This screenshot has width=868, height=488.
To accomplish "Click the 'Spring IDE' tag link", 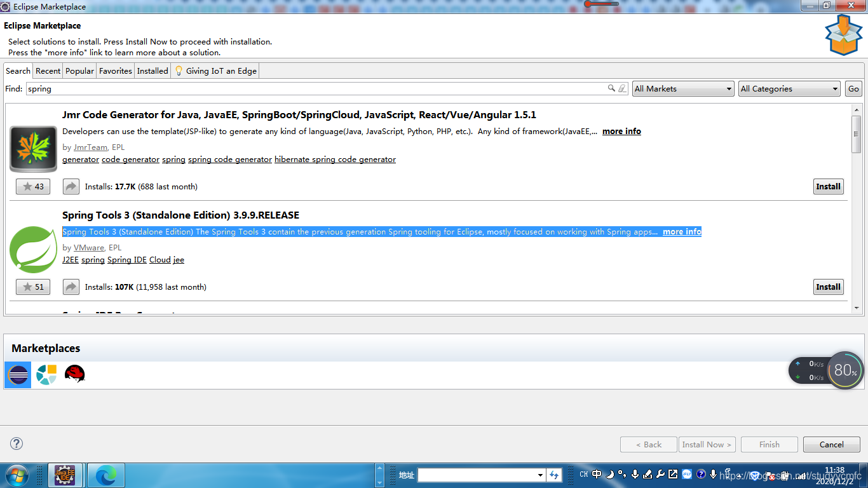I will pyautogui.click(x=127, y=260).
